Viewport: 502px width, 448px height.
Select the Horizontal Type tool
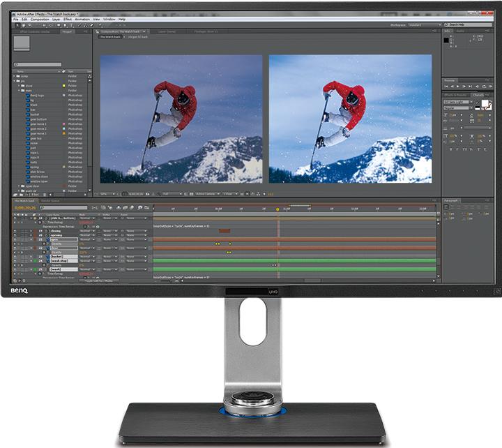72,25
